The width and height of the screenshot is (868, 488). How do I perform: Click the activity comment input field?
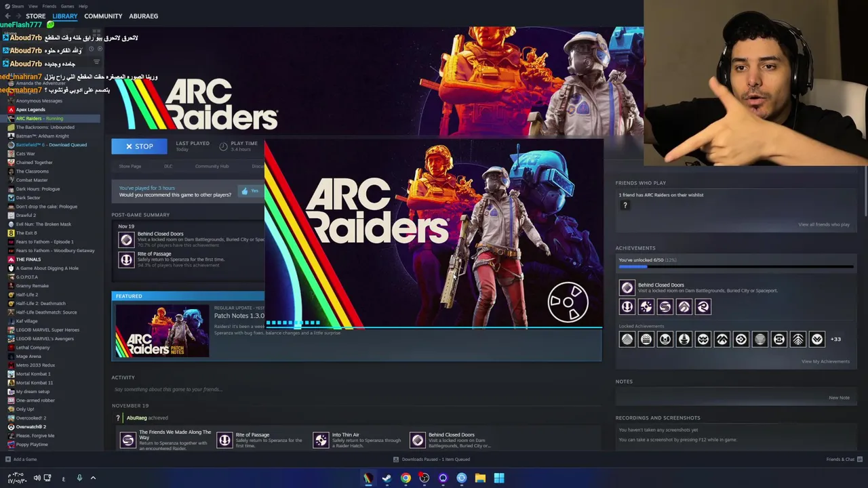coord(356,389)
